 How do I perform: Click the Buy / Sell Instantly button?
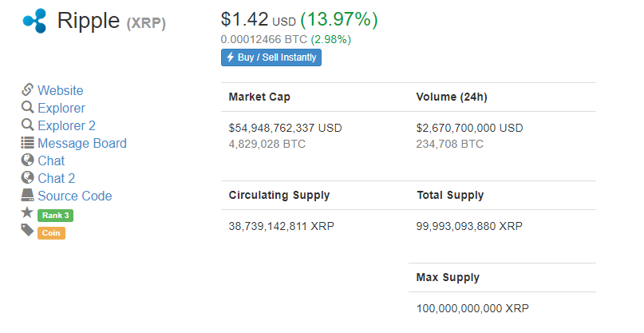coord(271,57)
